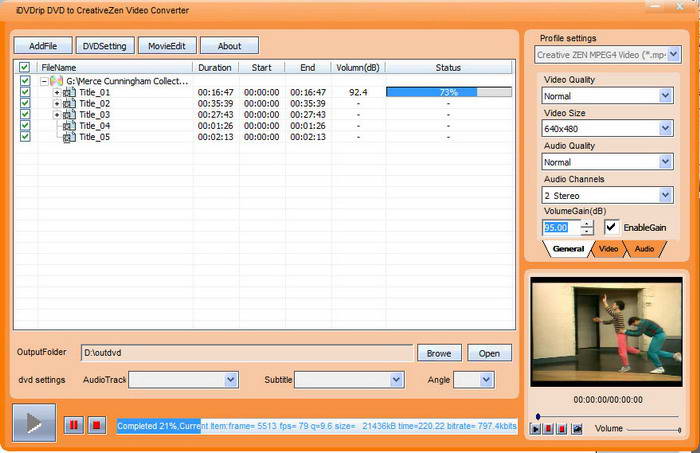700x453 pixels.
Task: Open the Audio Quality dropdown
Action: (x=666, y=162)
